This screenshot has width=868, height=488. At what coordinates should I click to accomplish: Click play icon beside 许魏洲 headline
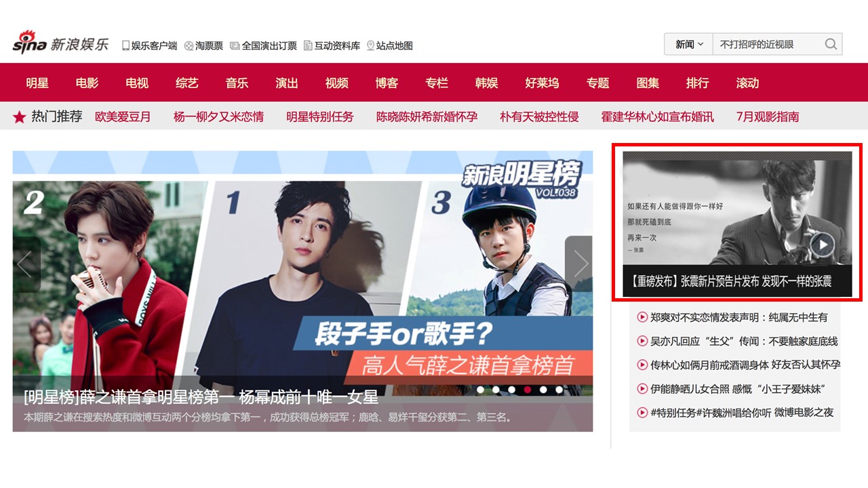(x=642, y=412)
